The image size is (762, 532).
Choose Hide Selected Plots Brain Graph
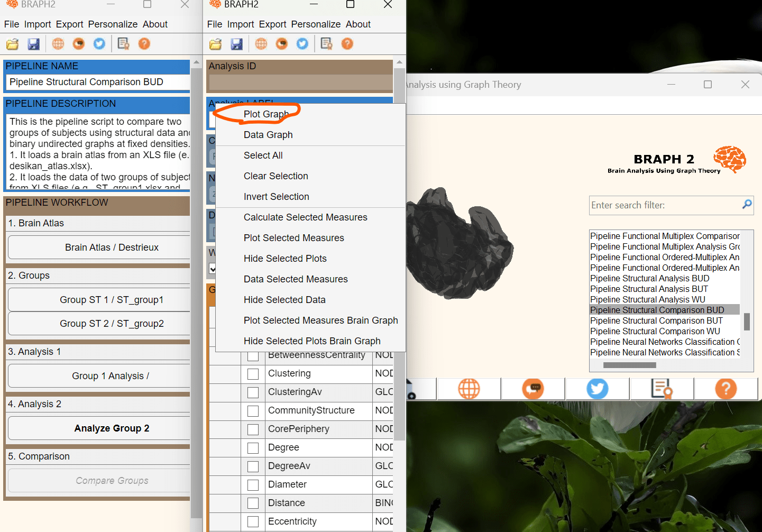(x=310, y=341)
